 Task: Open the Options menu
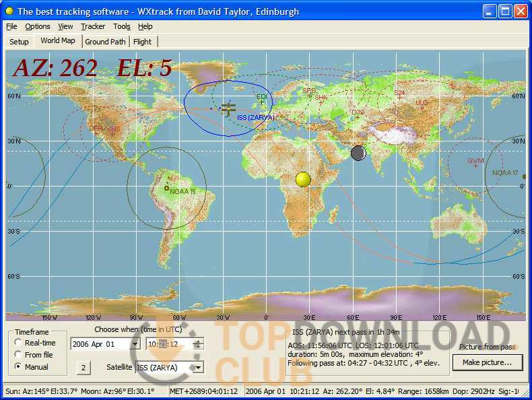coord(38,26)
